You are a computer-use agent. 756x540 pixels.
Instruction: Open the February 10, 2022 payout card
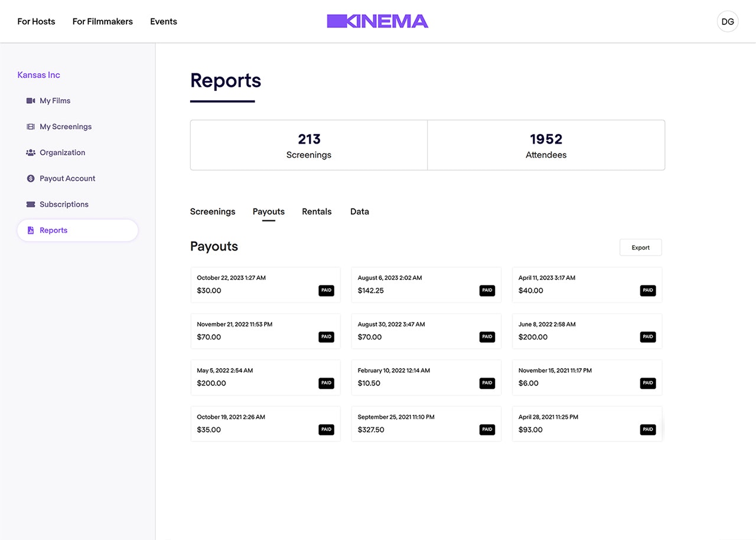pos(426,378)
